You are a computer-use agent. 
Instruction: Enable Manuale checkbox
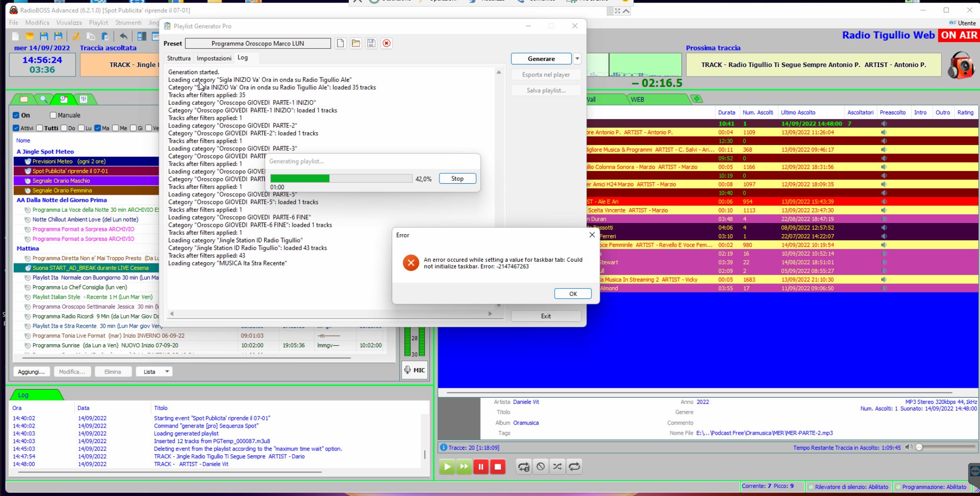53,115
